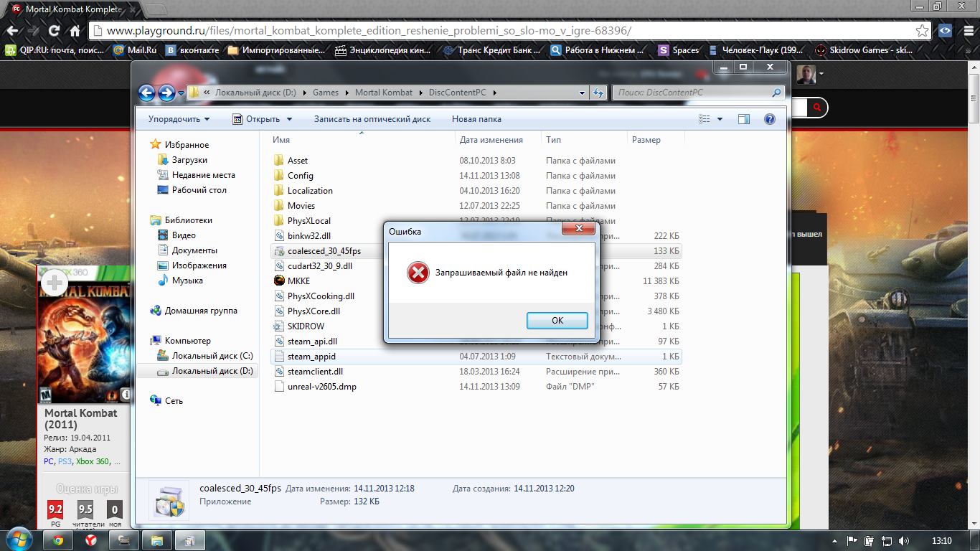The width and height of the screenshot is (980, 551).
Task: Open Chrome from the taskbar
Action: click(58, 540)
